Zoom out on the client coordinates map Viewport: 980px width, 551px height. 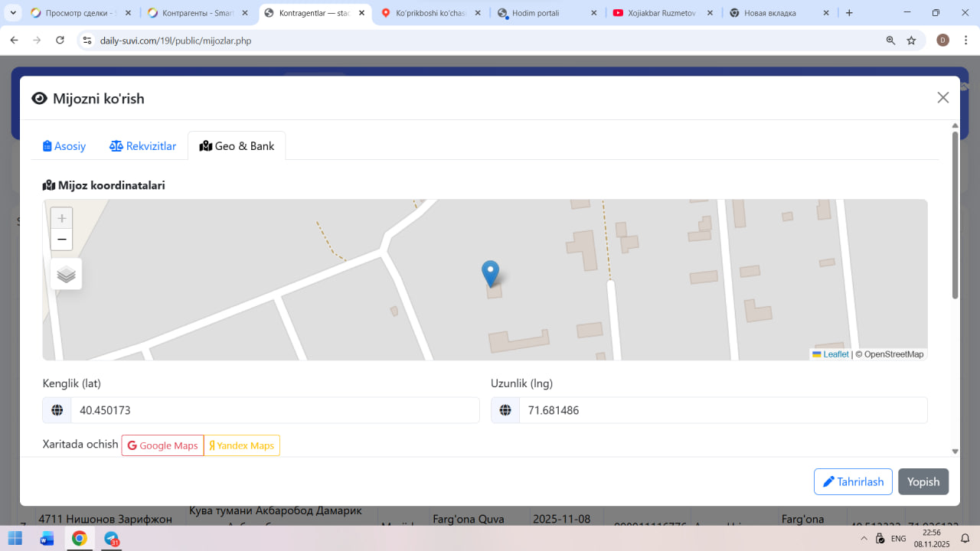pyautogui.click(x=62, y=240)
